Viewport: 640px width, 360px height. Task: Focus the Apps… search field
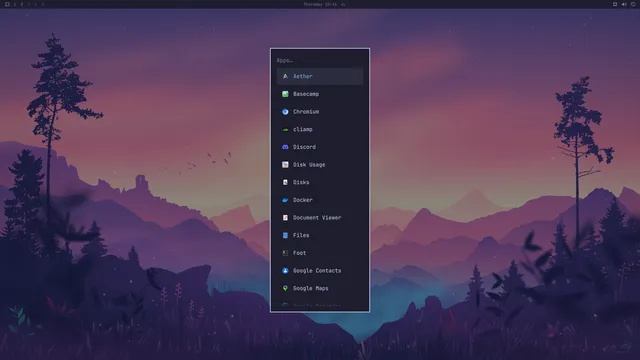tap(320, 60)
